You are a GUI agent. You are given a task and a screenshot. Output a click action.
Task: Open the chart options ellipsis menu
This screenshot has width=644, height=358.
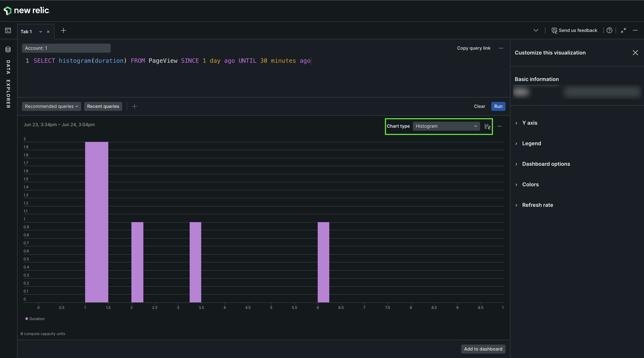[x=499, y=126]
